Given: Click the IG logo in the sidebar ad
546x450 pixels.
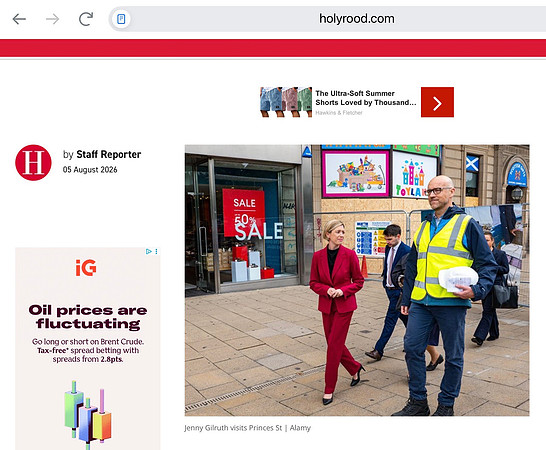Looking at the screenshot, I should pyautogui.click(x=86, y=268).
